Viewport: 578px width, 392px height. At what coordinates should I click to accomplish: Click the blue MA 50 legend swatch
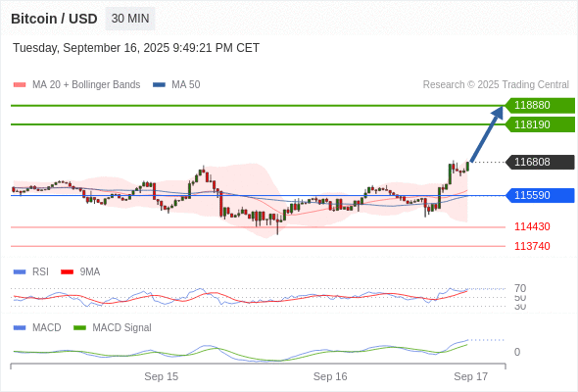pyautogui.click(x=159, y=85)
